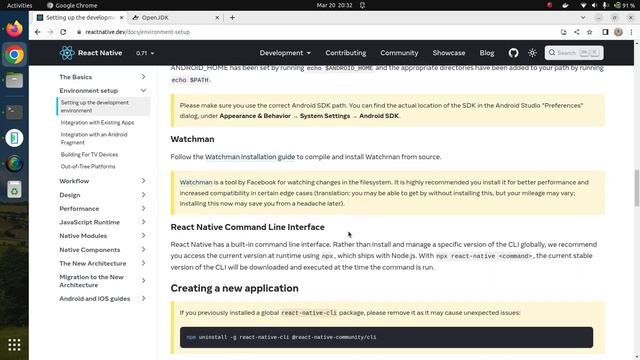Expand The New Architecture section chevron

tap(143, 263)
